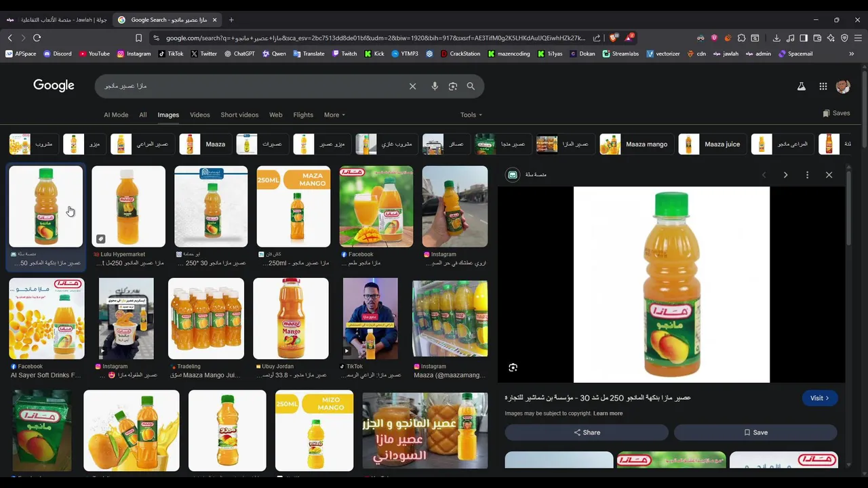The image size is (868, 488).
Task: Open Brave Rewards triangle icon
Action: point(629,38)
